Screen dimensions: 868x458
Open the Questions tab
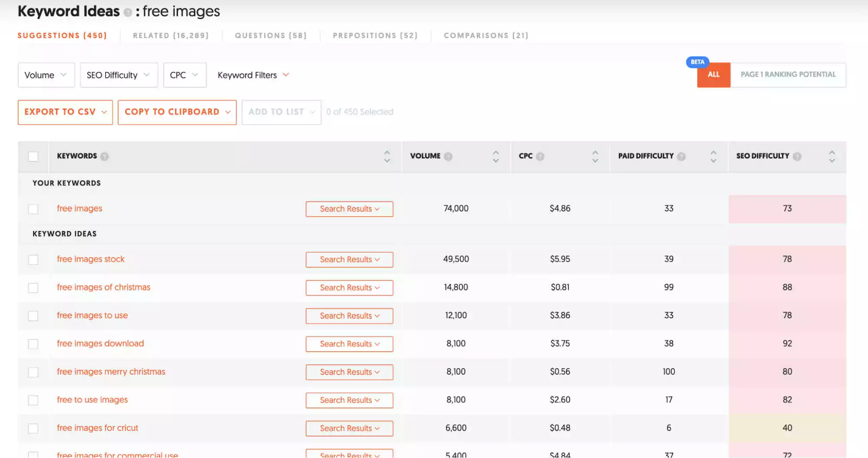tap(271, 36)
